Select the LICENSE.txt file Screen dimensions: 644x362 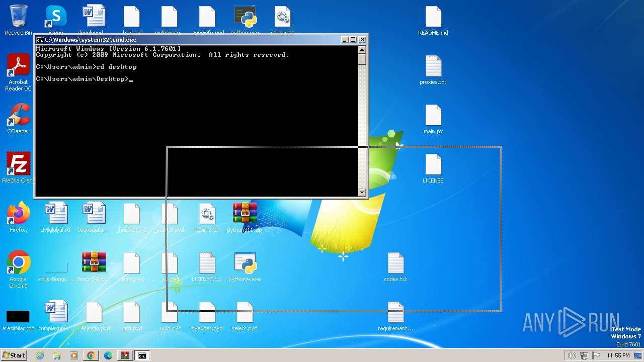[207, 266]
